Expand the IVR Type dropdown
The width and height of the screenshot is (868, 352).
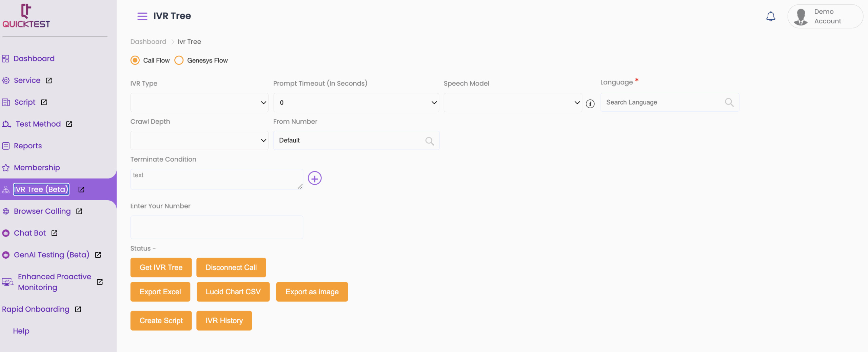point(199,103)
